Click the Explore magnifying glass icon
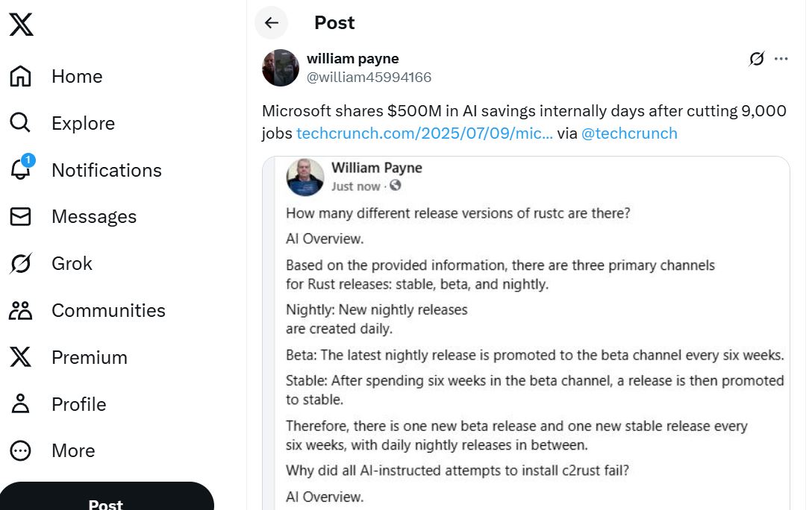This screenshot has width=812, height=510. [21, 123]
